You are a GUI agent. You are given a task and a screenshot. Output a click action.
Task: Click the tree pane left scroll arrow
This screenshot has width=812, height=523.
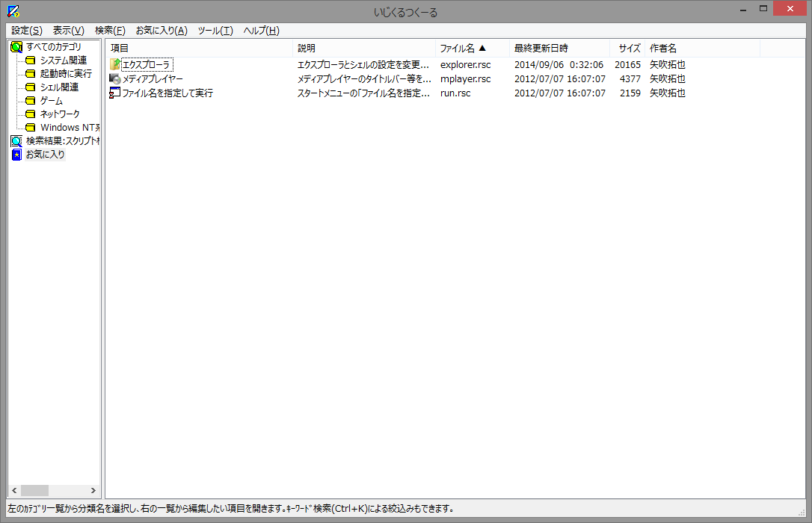tap(14, 490)
